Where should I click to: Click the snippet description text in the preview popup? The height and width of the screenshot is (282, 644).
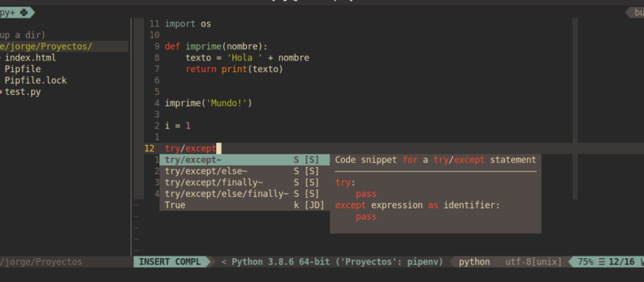(435, 160)
